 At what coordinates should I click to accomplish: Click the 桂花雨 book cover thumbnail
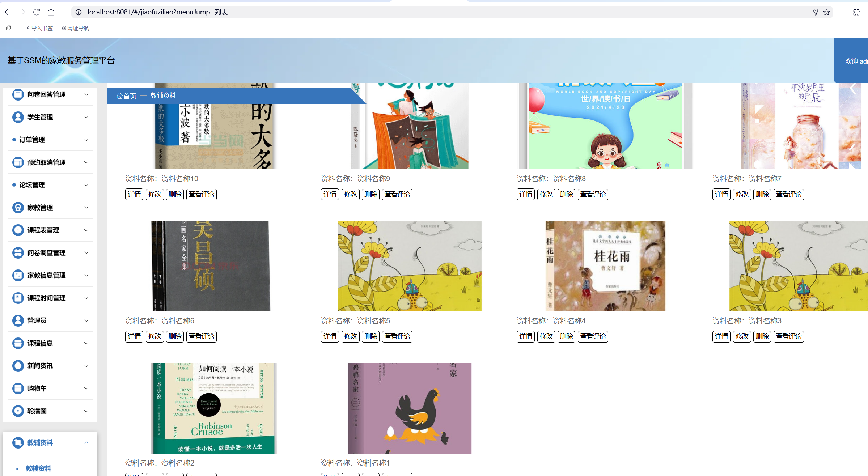605,266
